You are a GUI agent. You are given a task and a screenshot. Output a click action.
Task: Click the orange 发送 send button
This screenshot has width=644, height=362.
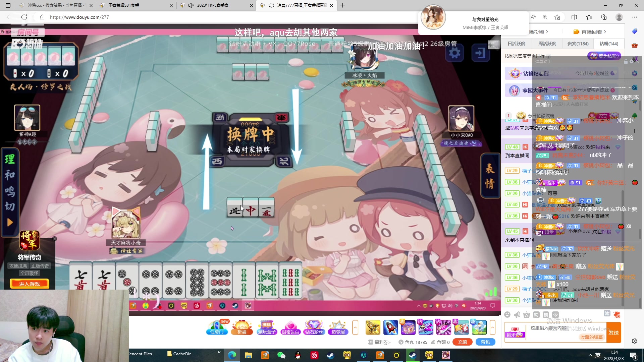click(x=613, y=333)
